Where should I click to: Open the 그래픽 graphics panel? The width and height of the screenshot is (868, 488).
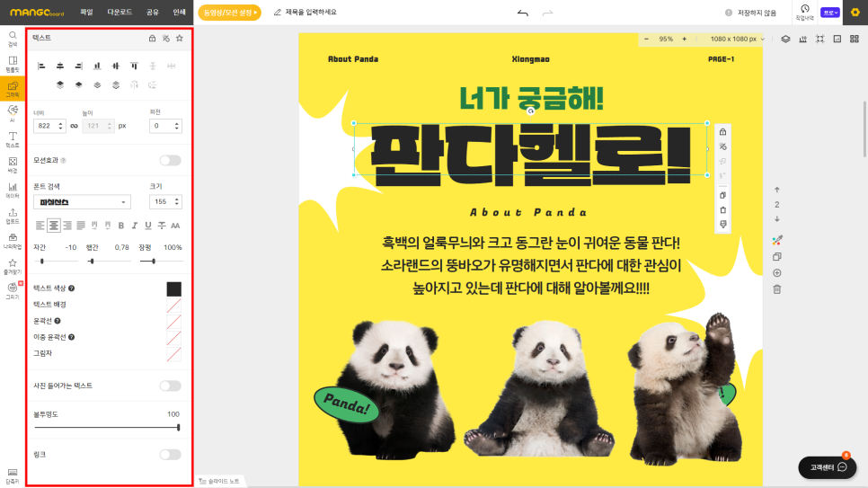click(13, 89)
